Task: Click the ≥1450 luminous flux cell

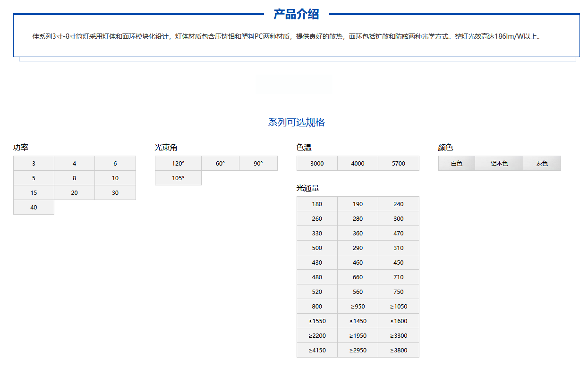Action: tap(358, 321)
